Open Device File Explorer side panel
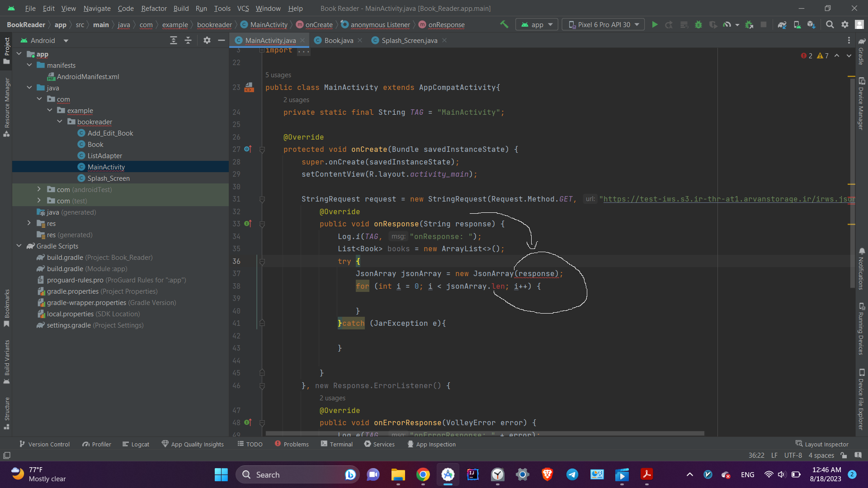Image resolution: width=868 pixels, height=488 pixels. 862,399
